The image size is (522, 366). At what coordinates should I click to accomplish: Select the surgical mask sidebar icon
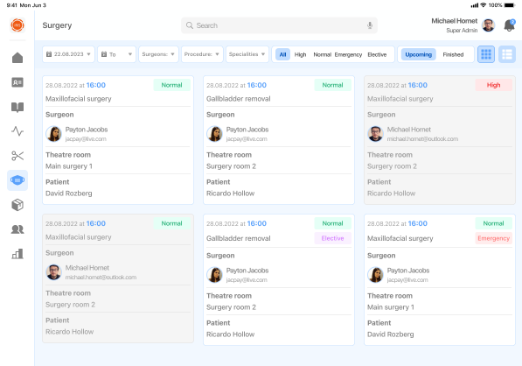17,180
